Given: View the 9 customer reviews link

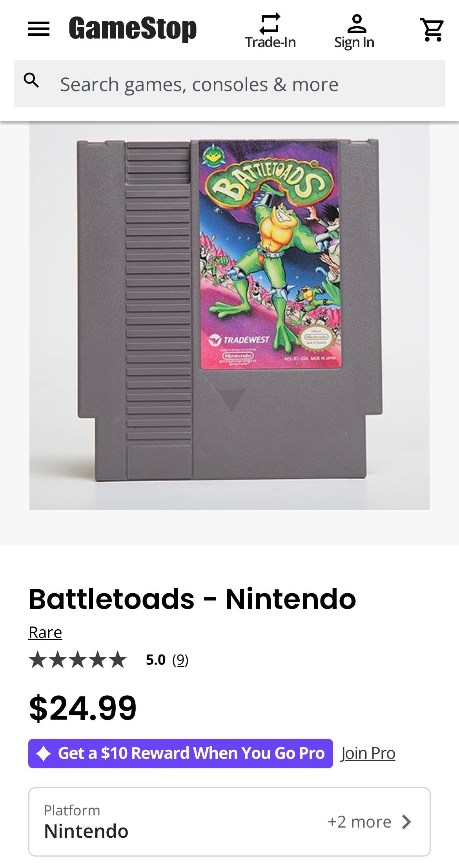Looking at the screenshot, I should pyautogui.click(x=180, y=660).
